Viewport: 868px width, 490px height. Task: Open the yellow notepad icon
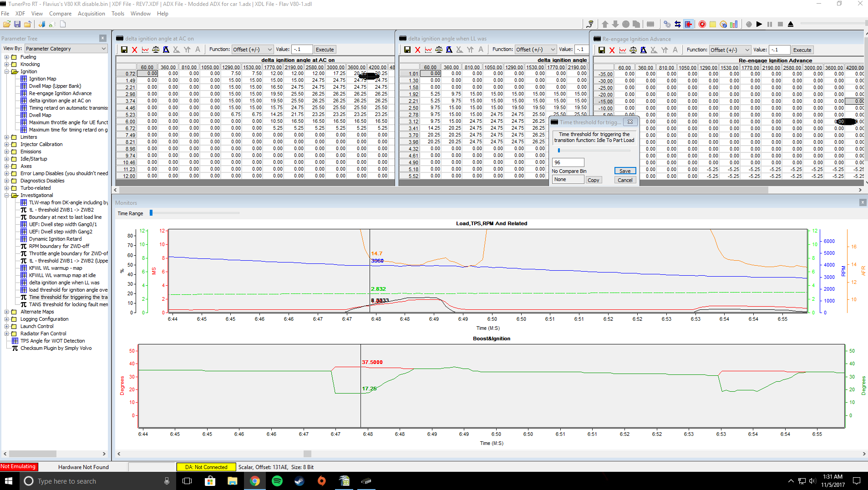click(x=713, y=24)
